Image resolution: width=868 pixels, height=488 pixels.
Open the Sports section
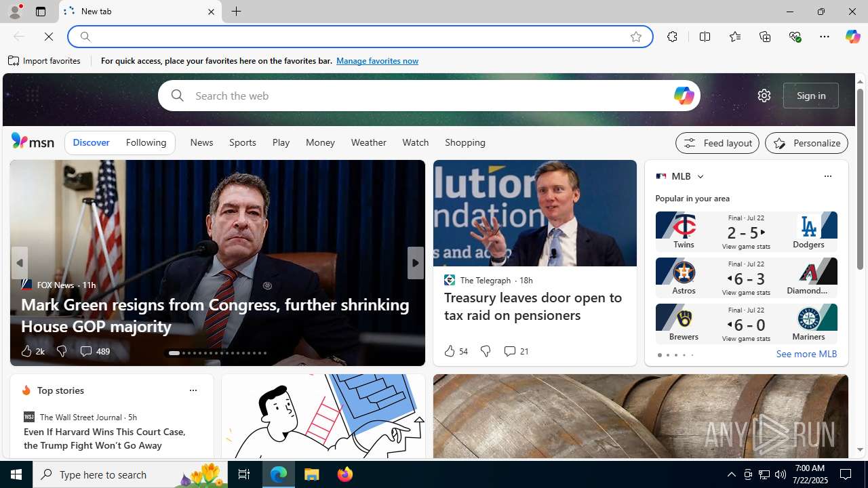pos(243,142)
